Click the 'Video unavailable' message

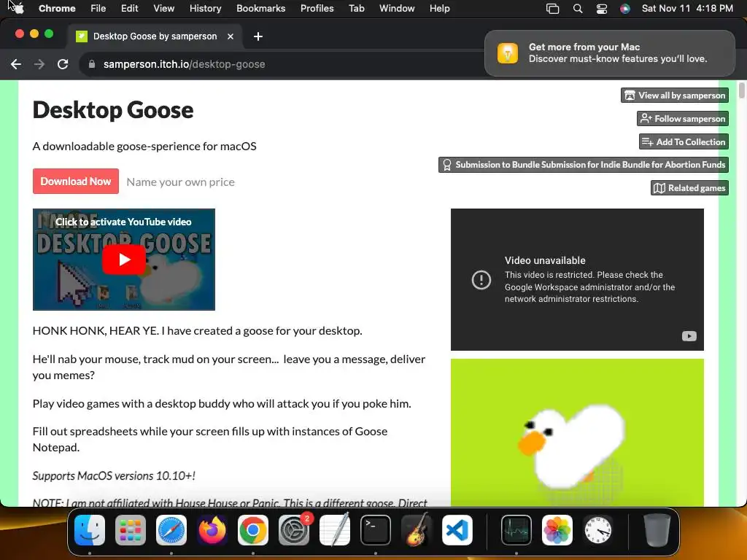545,260
